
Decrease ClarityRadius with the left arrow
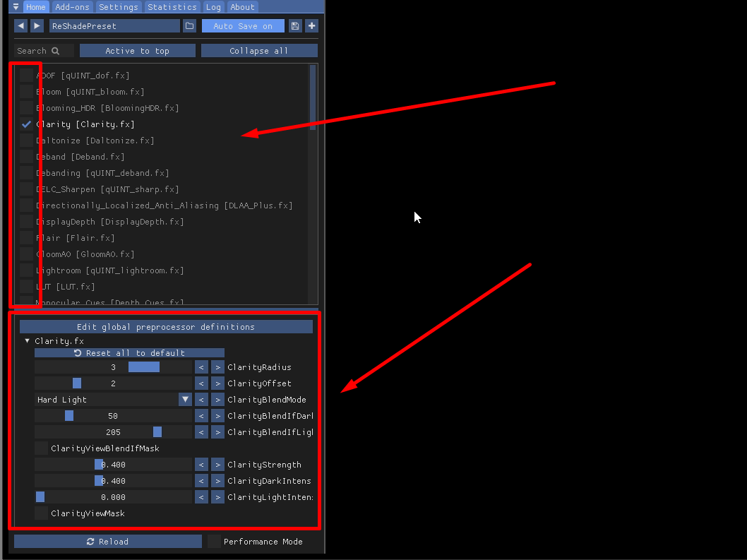pyautogui.click(x=201, y=367)
